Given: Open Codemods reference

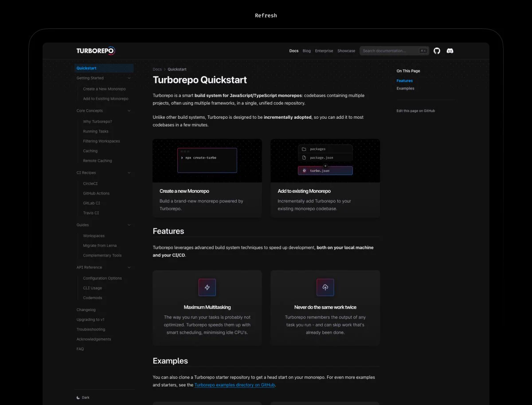Looking at the screenshot, I should [92, 298].
